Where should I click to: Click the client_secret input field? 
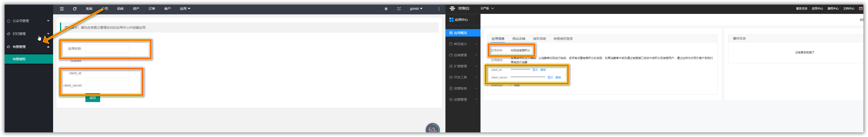pyautogui.click(x=107, y=86)
